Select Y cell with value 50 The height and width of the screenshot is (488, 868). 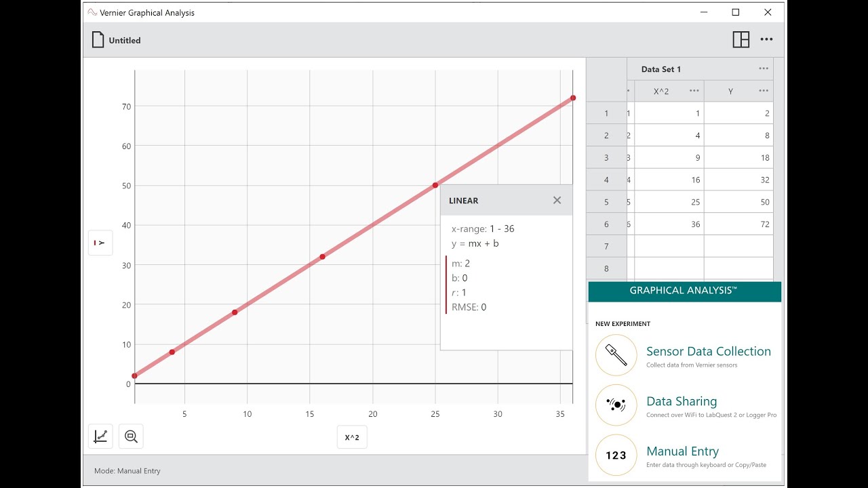point(738,202)
